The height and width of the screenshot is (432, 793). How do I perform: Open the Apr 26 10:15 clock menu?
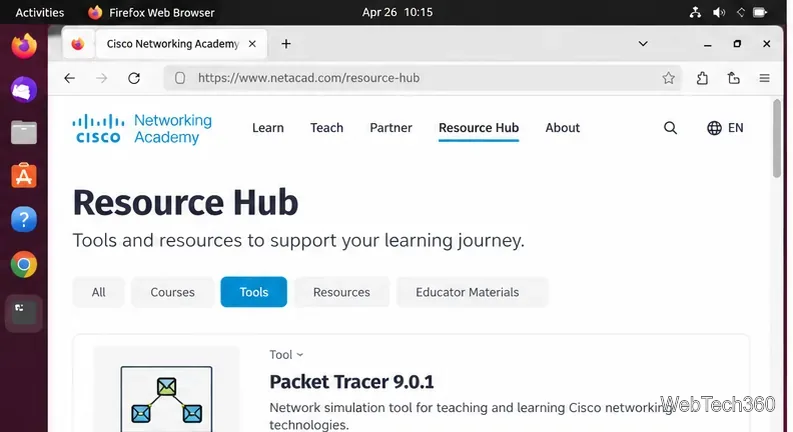pos(398,12)
